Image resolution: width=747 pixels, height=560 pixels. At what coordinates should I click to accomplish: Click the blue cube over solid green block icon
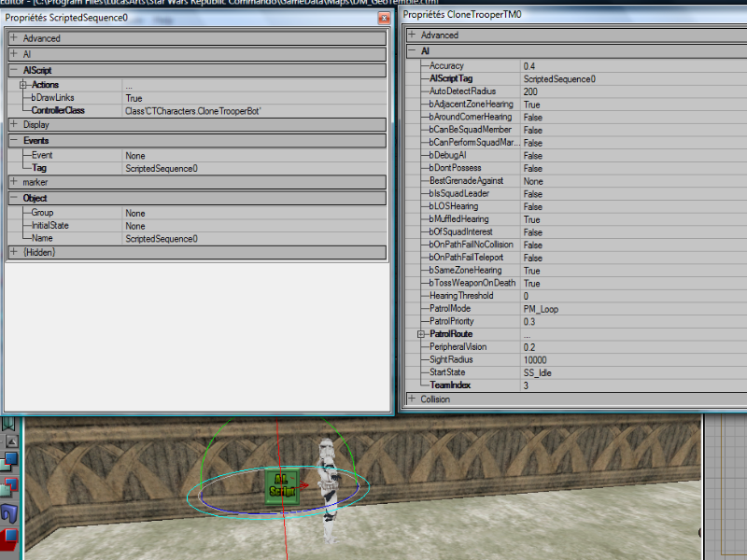9,461
